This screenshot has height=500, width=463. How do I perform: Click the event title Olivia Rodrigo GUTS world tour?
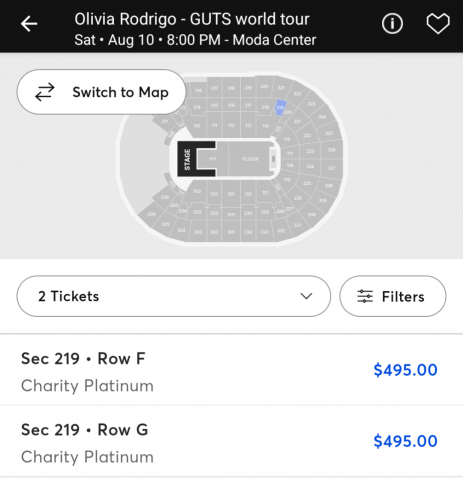(192, 19)
